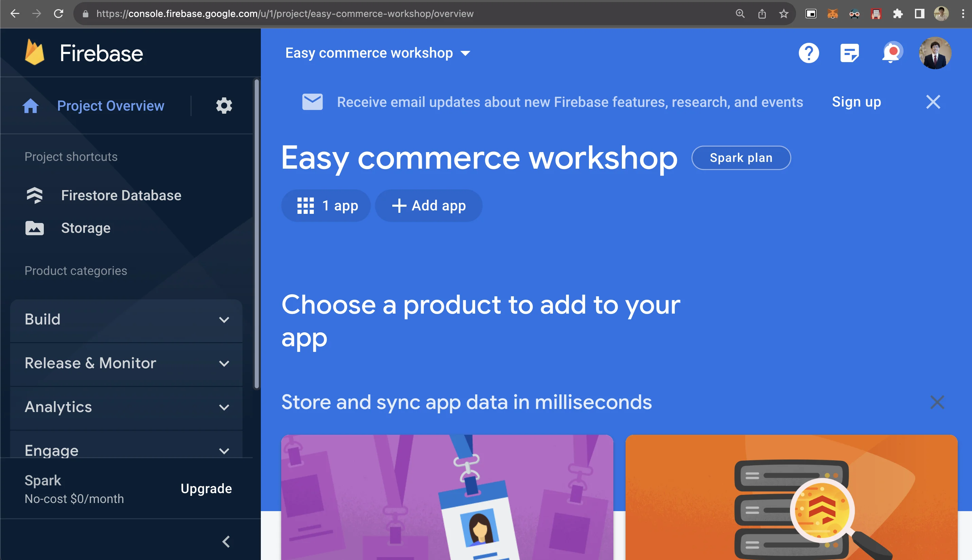Image resolution: width=972 pixels, height=560 pixels.
Task: Open the Chrome three-dot menu
Action: pos(963,14)
